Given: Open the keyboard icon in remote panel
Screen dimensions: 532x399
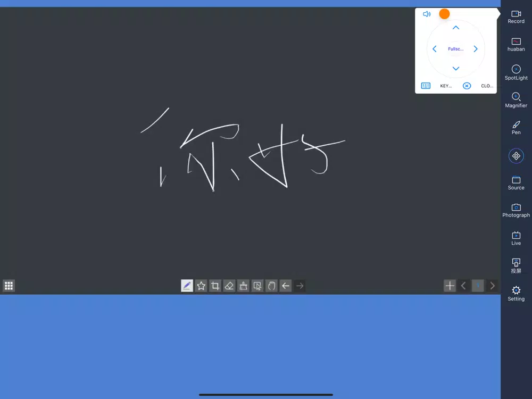Looking at the screenshot, I should (x=426, y=86).
